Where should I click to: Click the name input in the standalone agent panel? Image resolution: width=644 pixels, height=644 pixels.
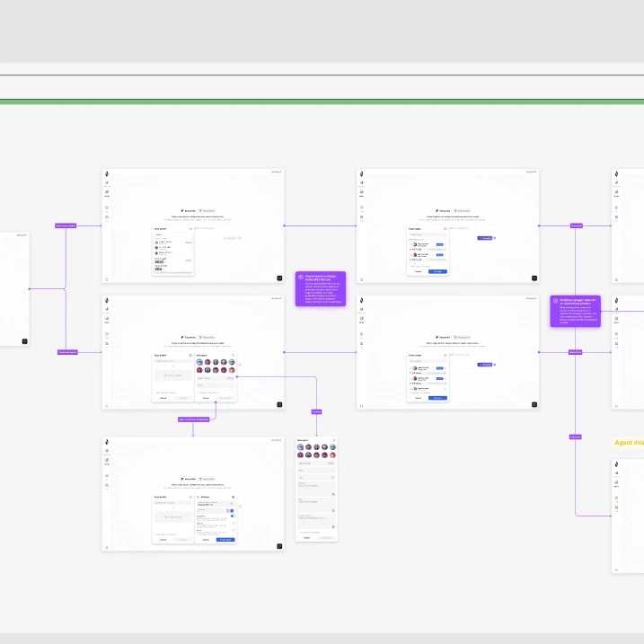(316, 463)
